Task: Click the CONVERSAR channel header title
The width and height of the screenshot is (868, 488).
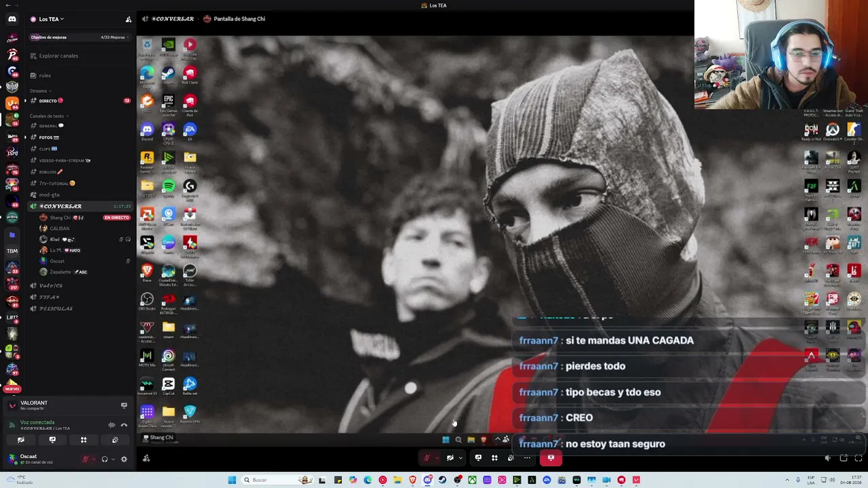Action: pyautogui.click(x=172, y=19)
